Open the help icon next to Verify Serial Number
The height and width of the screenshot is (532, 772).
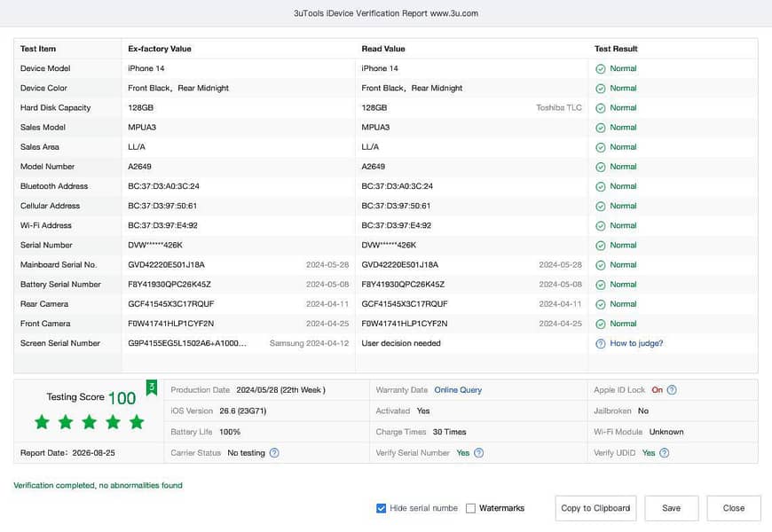(478, 453)
